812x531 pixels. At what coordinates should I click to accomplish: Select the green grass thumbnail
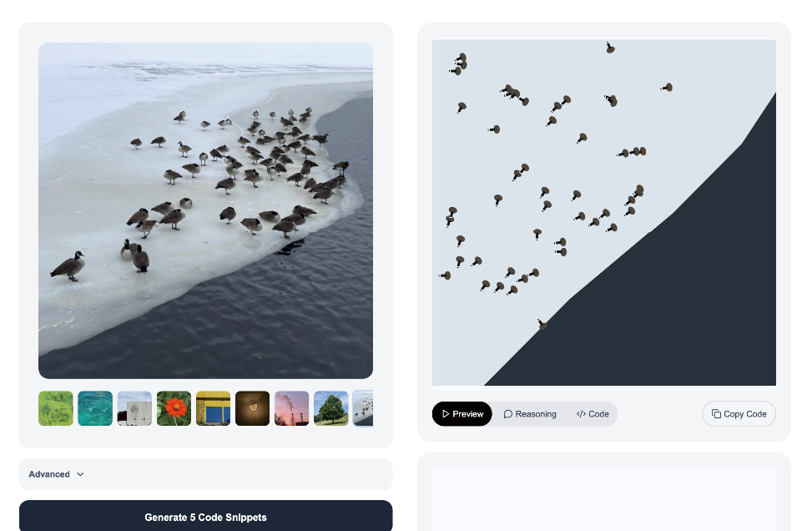pos(56,408)
